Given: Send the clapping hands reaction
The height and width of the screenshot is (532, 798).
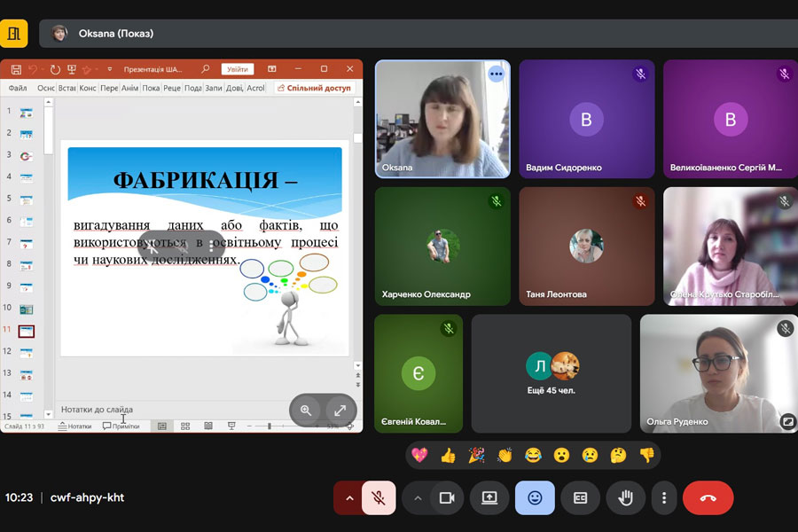Looking at the screenshot, I should [505, 455].
